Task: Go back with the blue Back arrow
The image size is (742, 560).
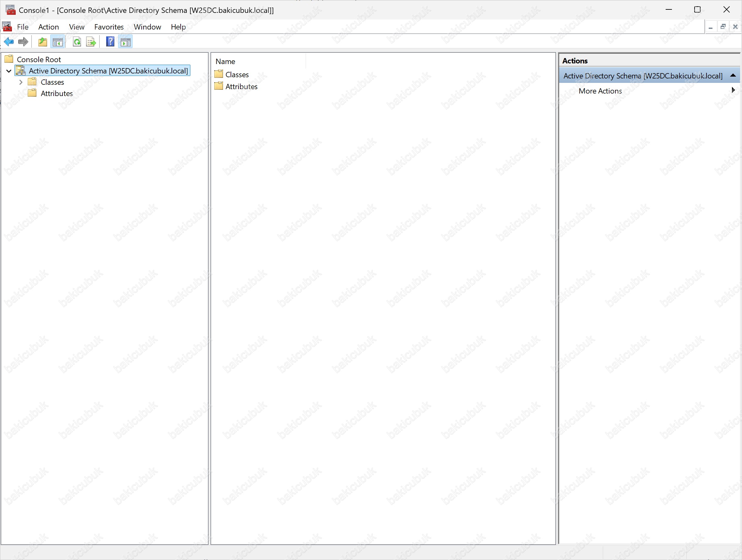Action: pyautogui.click(x=9, y=42)
